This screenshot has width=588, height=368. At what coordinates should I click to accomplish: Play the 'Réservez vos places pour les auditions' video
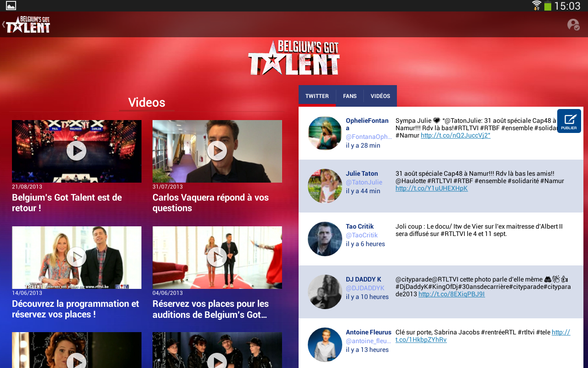click(x=217, y=257)
